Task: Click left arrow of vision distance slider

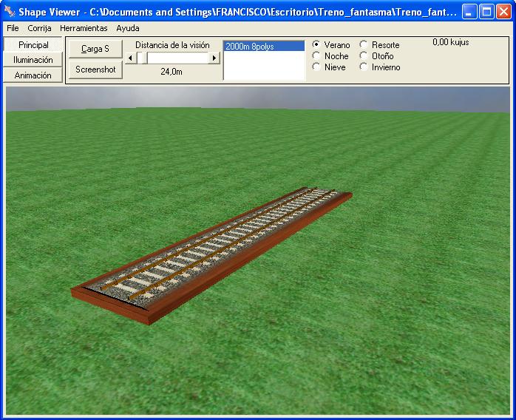Action: point(130,58)
